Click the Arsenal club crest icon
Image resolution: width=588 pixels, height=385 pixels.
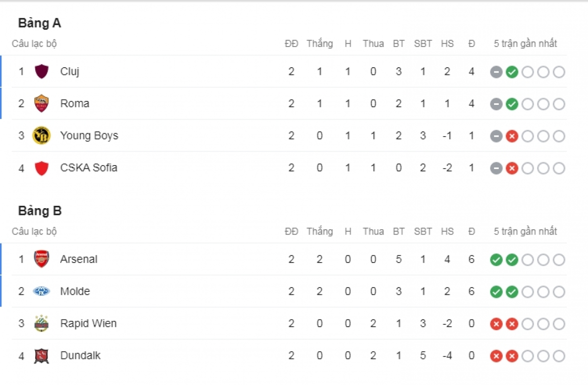tap(42, 259)
